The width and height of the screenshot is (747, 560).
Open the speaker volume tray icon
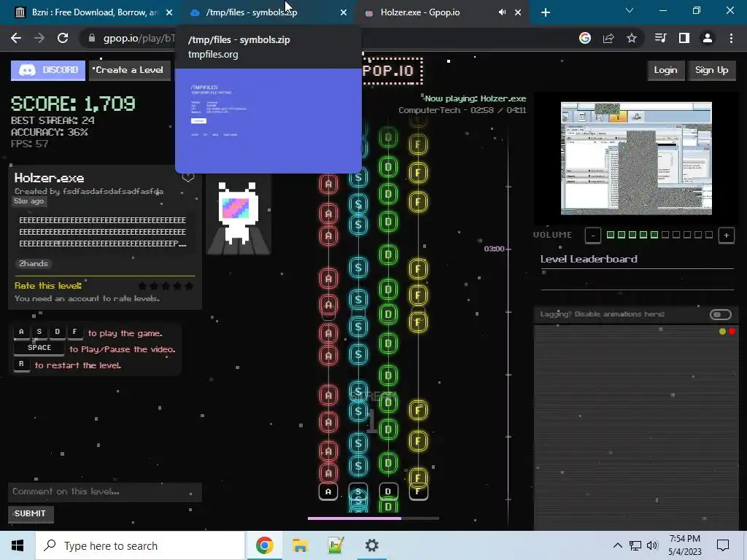coord(652,545)
